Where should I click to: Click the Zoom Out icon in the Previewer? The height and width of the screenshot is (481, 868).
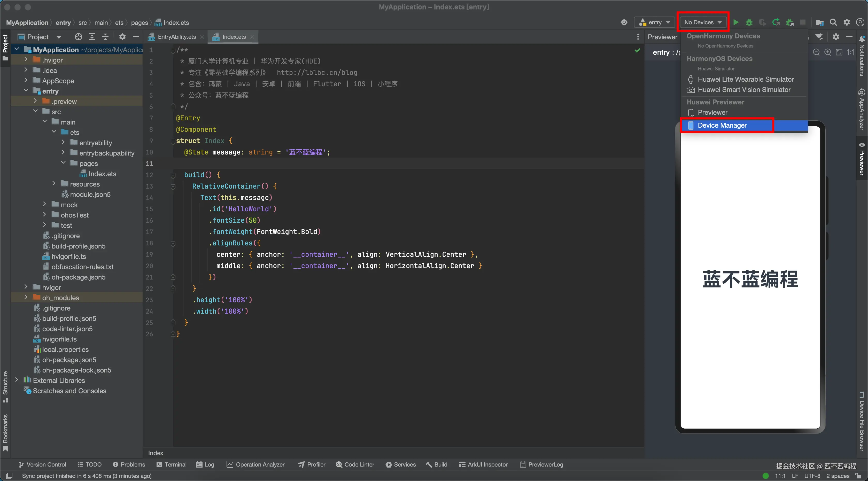pyautogui.click(x=816, y=52)
